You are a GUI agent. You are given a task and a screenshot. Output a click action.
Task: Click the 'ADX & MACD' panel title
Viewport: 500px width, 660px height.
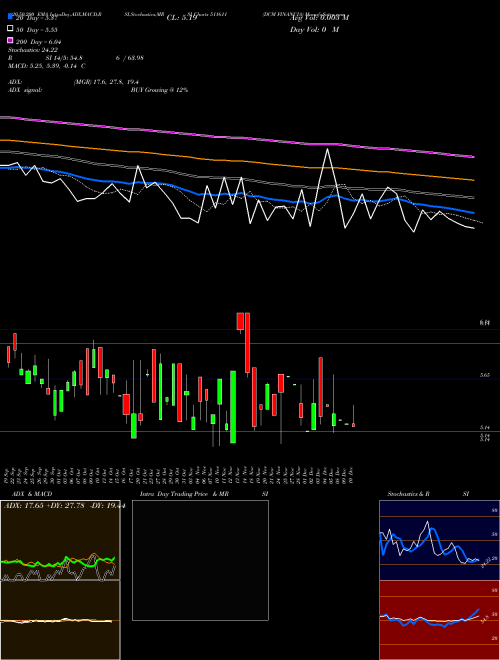click(32, 494)
